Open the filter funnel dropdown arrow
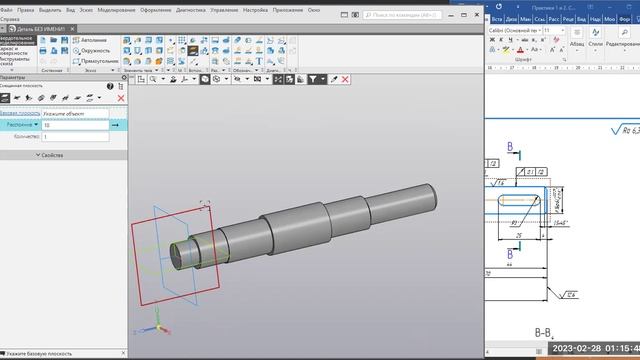 323,79
